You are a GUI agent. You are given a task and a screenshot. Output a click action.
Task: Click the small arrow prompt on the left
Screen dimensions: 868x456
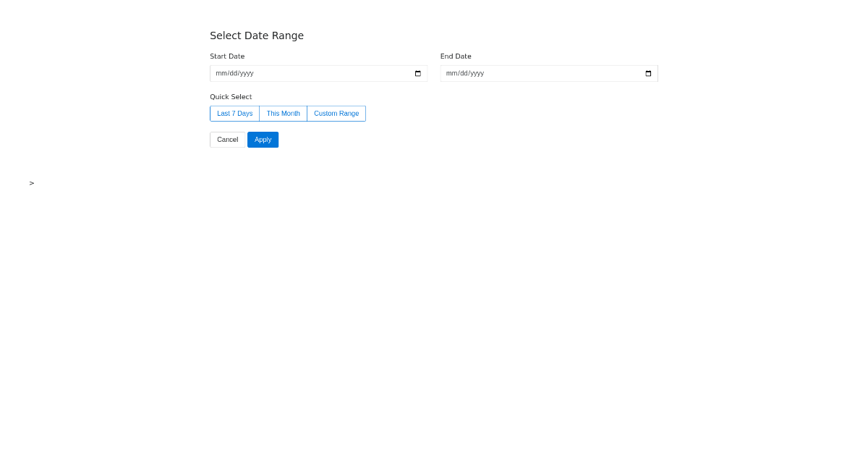coord(32,183)
